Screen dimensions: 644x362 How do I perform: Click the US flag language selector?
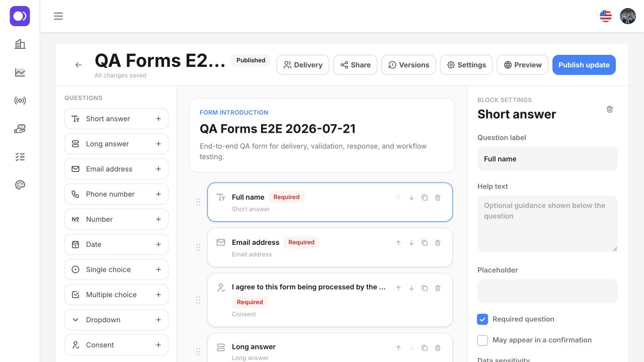pos(606,16)
